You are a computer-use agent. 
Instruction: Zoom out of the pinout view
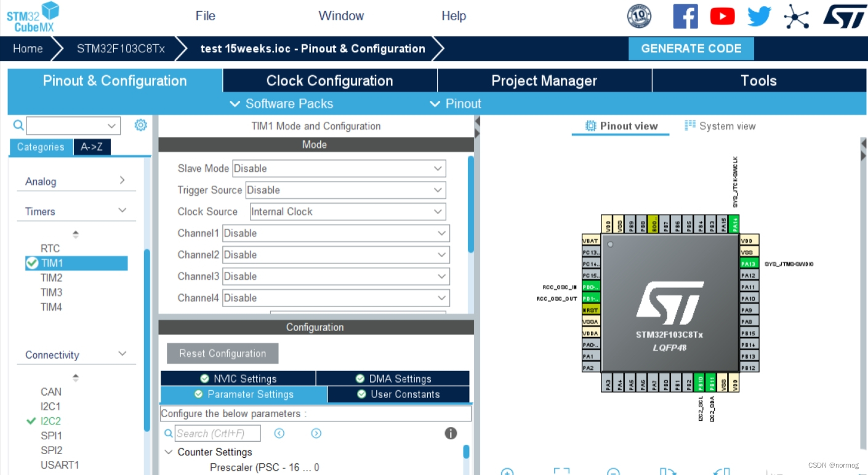613,472
